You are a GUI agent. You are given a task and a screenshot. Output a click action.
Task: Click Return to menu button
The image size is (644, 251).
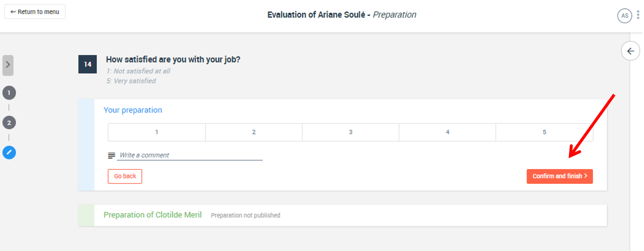(35, 12)
